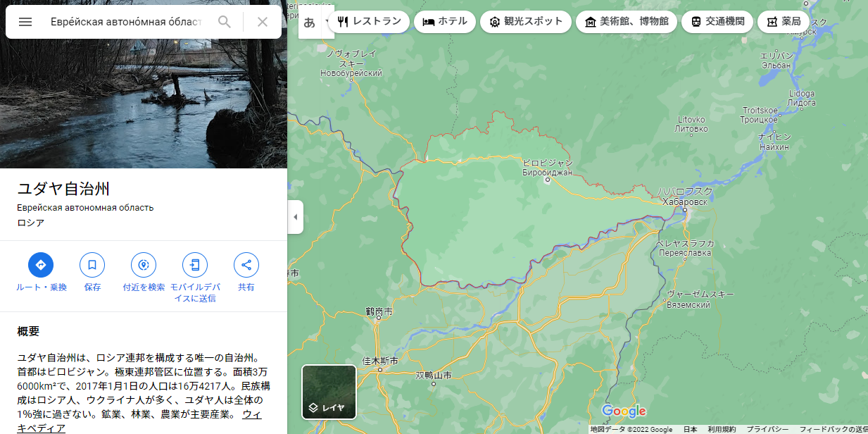Save the place with 保存 icon
Image resolution: width=868 pixels, height=434 pixels.
[92, 265]
